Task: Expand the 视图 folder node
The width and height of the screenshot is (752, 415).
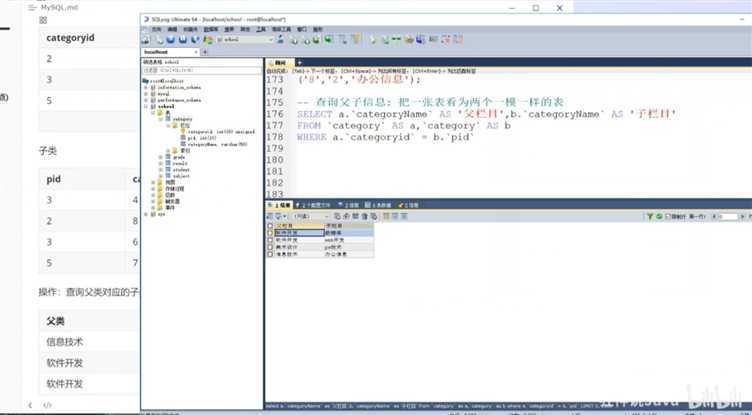Action: pos(153,182)
